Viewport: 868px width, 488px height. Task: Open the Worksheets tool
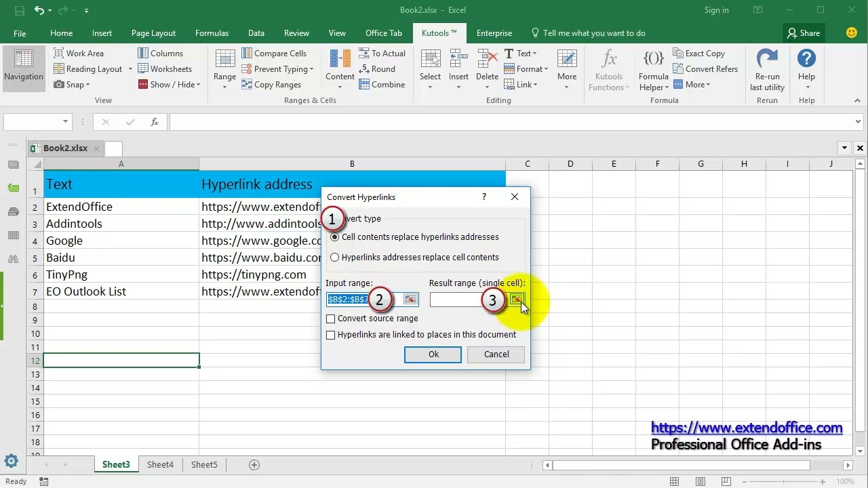pyautogui.click(x=165, y=68)
